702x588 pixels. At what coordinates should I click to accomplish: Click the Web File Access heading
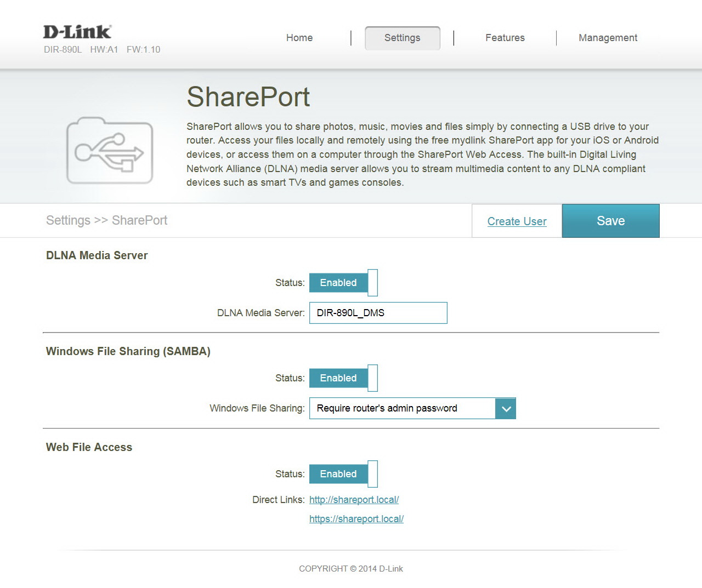pos(89,447)
